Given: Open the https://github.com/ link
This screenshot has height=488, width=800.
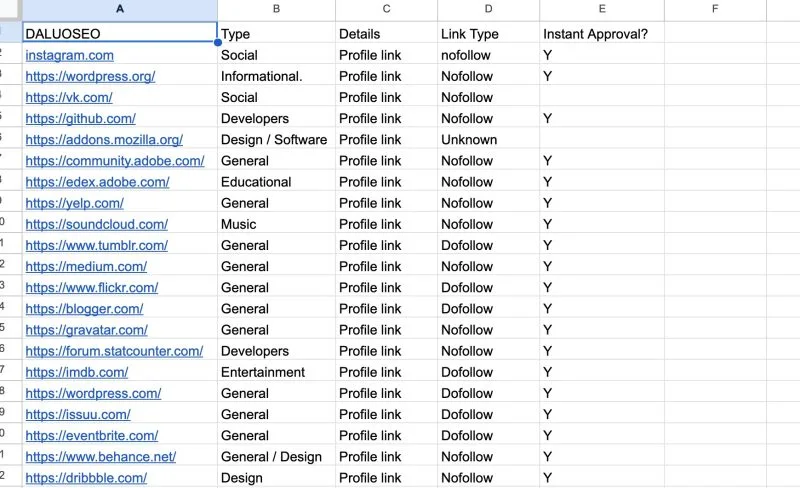Looking at the screenshot, I should pyautogui.click(x=81, y=118).
